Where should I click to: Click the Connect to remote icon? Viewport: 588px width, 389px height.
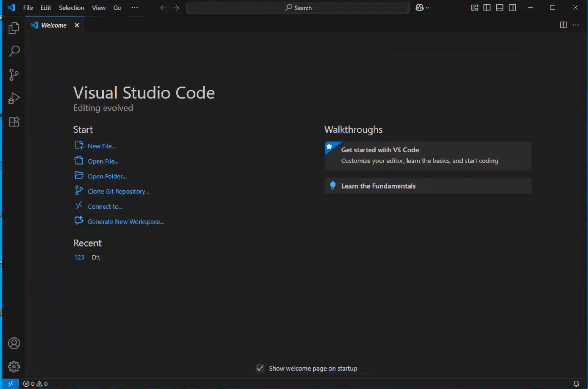click(79, 206)
